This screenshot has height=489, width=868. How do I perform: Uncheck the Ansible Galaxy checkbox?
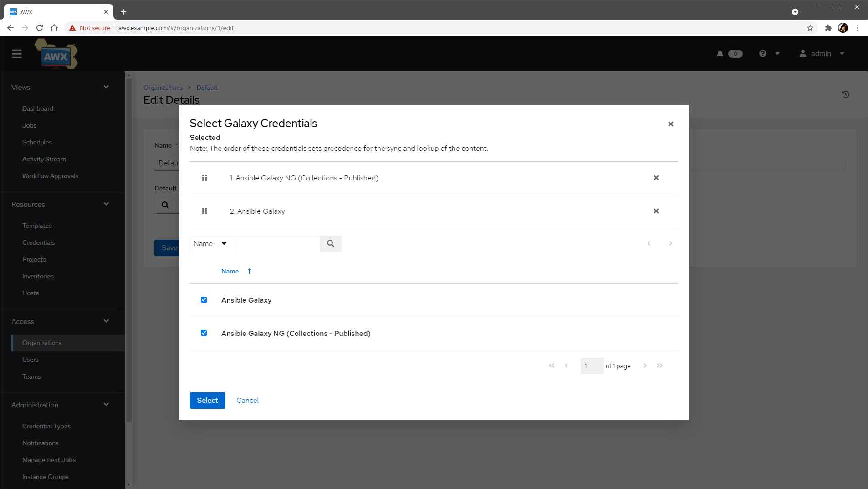point(204,300)
